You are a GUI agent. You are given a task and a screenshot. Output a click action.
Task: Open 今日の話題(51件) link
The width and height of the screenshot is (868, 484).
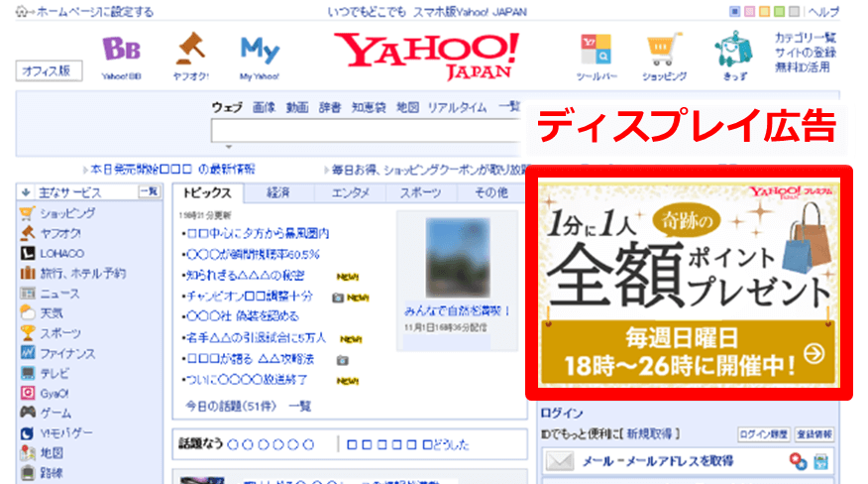[x=230, y=407]
